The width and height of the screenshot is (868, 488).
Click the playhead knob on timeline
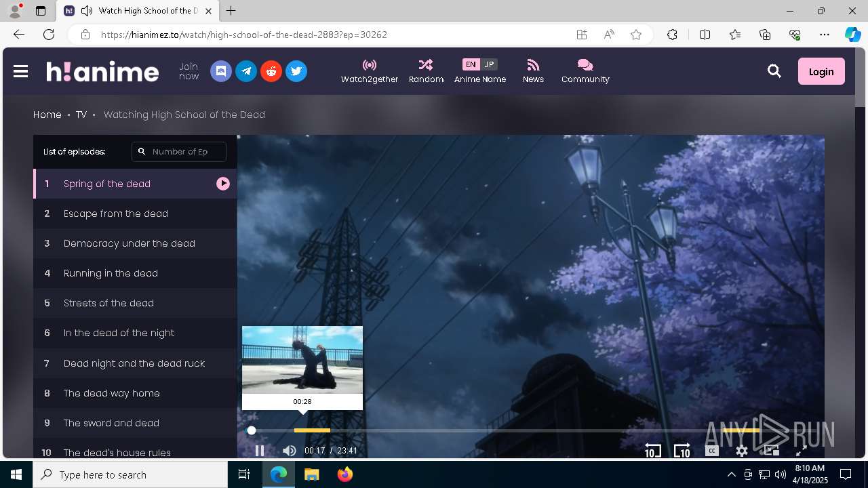tap(252, 430)
